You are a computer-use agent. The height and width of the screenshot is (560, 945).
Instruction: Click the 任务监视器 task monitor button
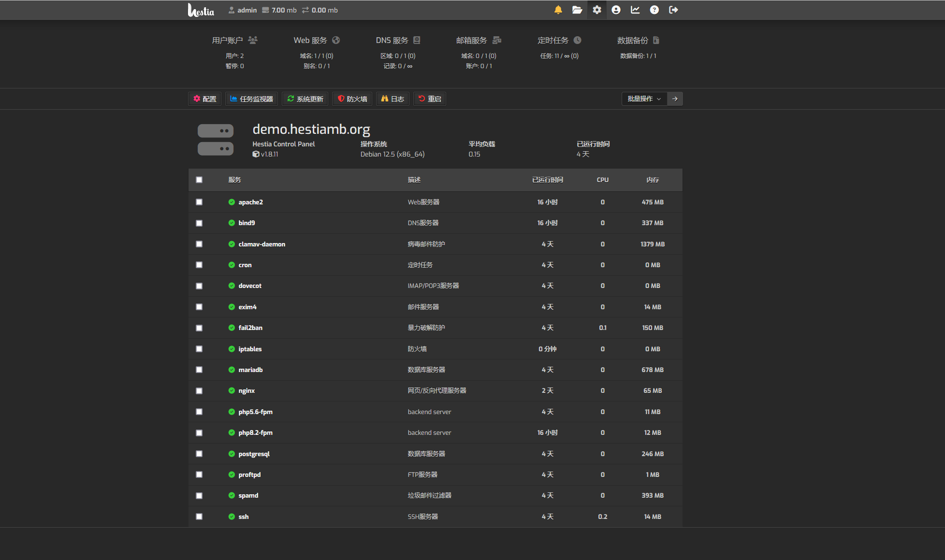[x=251, y=99]
